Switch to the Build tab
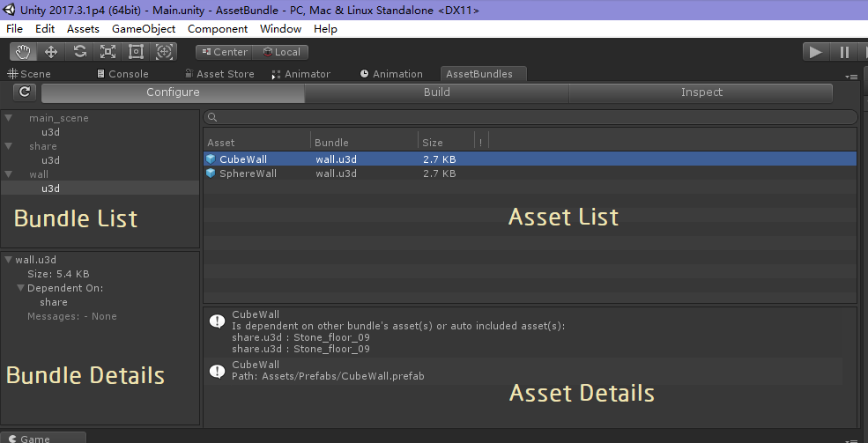The height and width of the screenshot is (443, 868). click(x=437, y=92)
